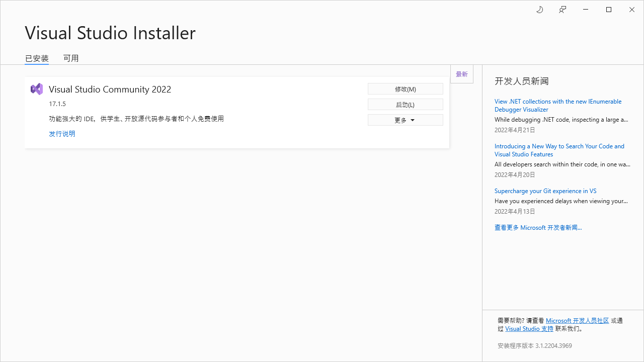Click the date 2022年4月13日
This screenshot has width=644, height=362.
(515, 212)
